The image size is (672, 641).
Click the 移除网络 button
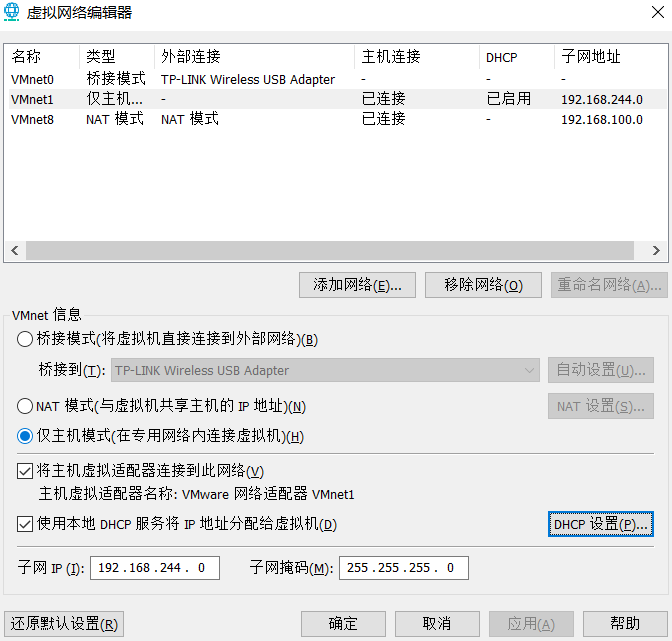[483, 285]
